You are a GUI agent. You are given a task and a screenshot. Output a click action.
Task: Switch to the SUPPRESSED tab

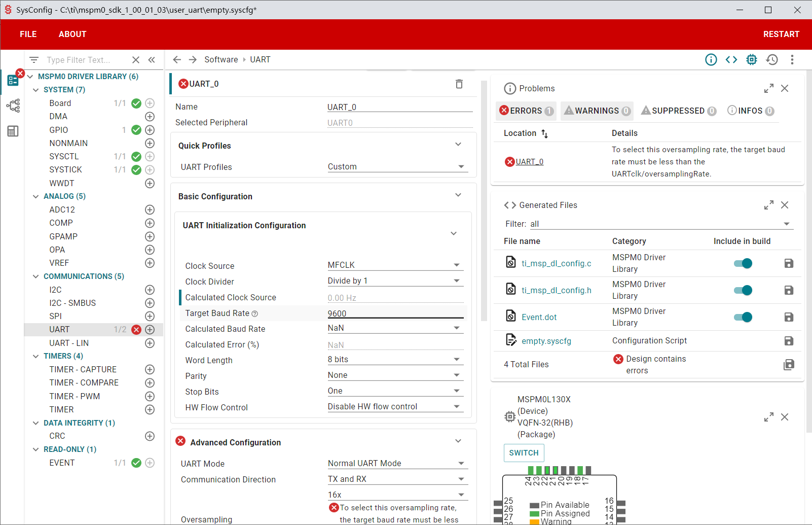[x=678, y=111]
